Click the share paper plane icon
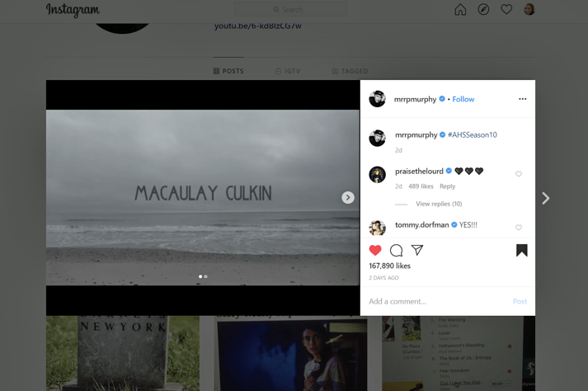Screen dimensions: 588x391 point(417,250)
